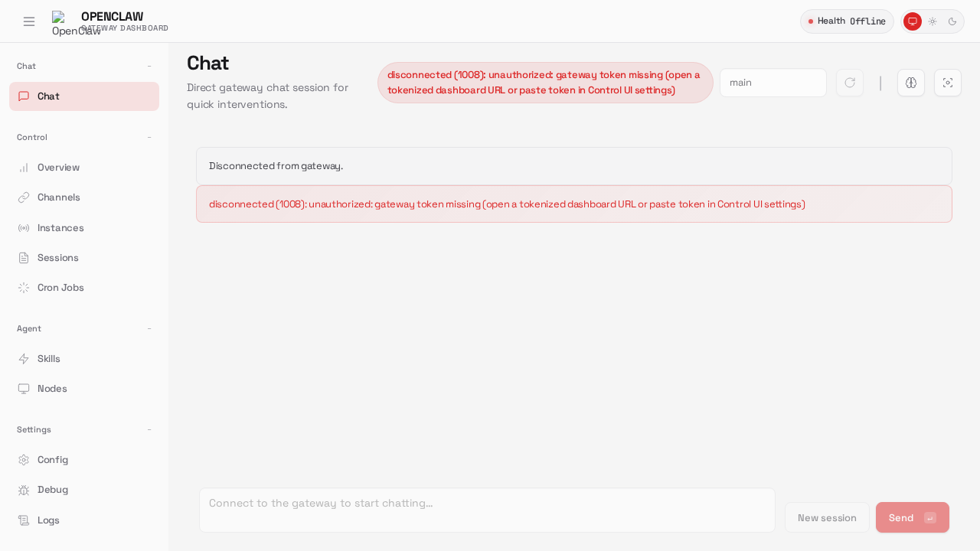Screen dimensions: 980x551
Task: Click the New session button
Action: [x=827, y=517]
